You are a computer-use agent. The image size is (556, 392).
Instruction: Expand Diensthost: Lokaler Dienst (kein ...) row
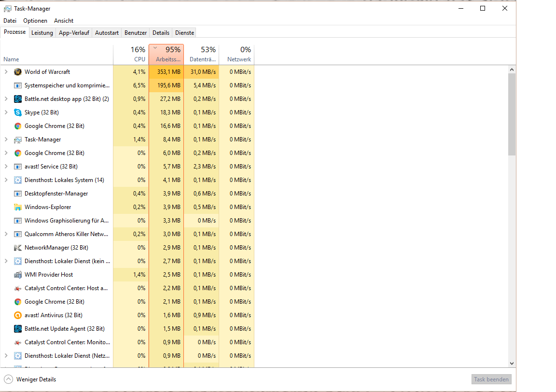pyautogui.click(x=6, y=261)
